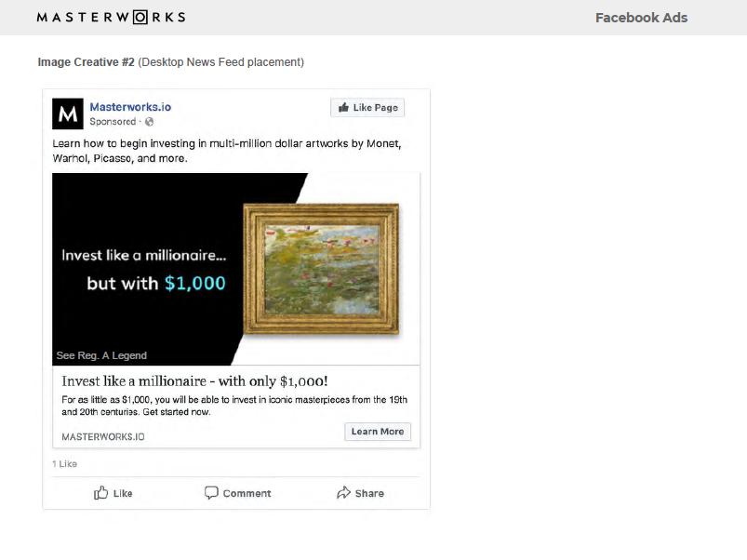The width and height of the screenshot is (747, 560).
Task: Click the Share arrow icon
Action: [x=343, y=493]
